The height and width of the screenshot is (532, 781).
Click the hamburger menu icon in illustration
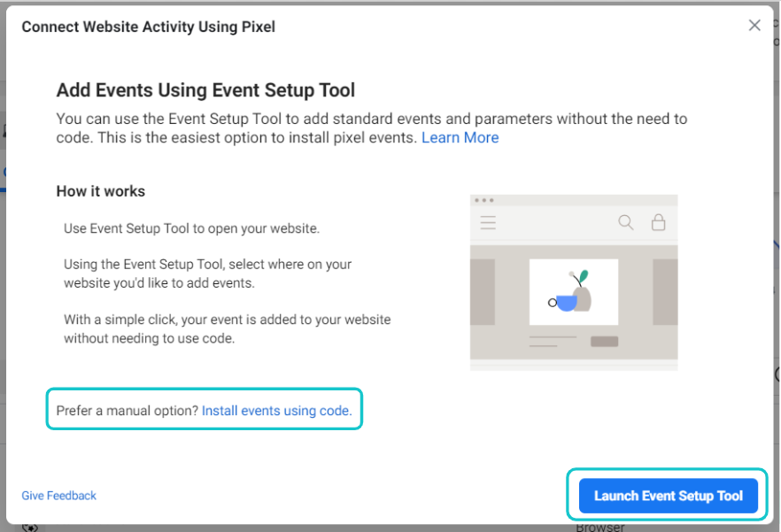tap(488, 223)
